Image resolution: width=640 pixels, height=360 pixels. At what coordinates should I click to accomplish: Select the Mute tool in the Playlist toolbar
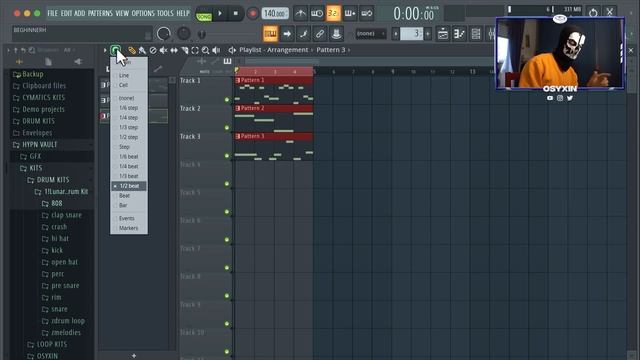[x=163, y=50]
